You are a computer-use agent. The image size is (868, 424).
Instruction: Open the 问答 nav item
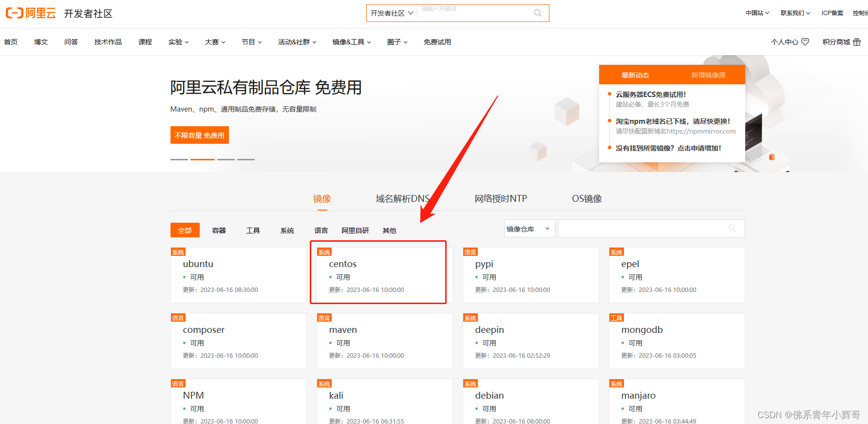(x=71, y=42)
